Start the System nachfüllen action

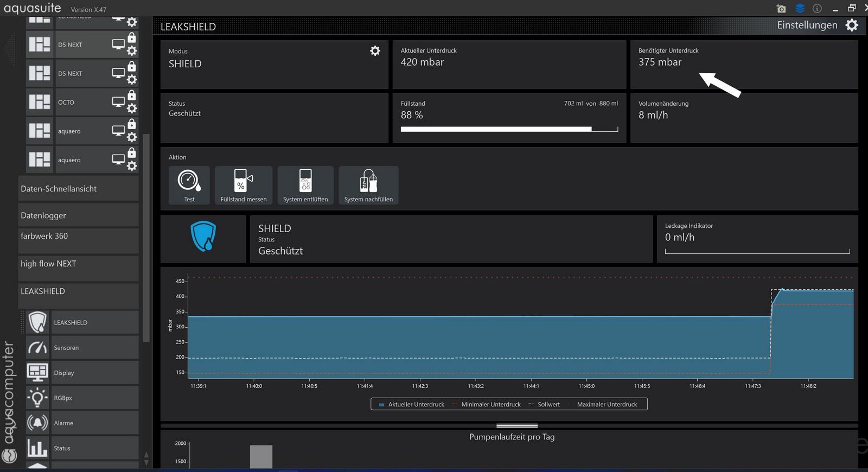pos(368,186)
